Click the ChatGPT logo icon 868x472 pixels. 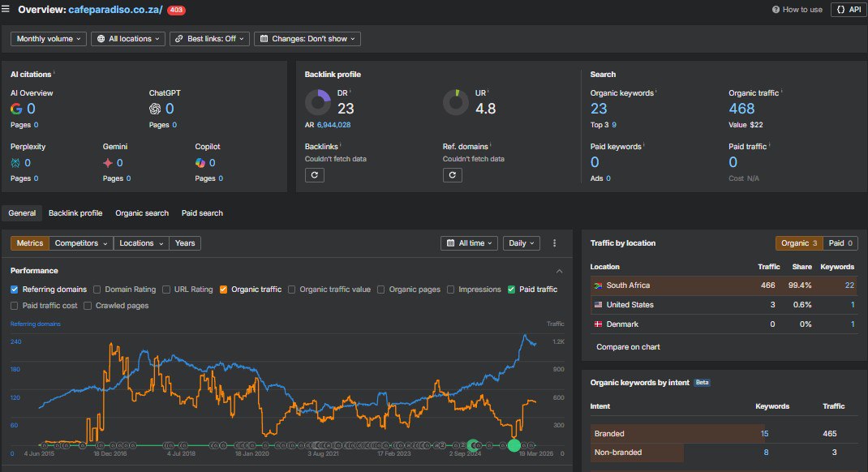(x=155, y=109)
